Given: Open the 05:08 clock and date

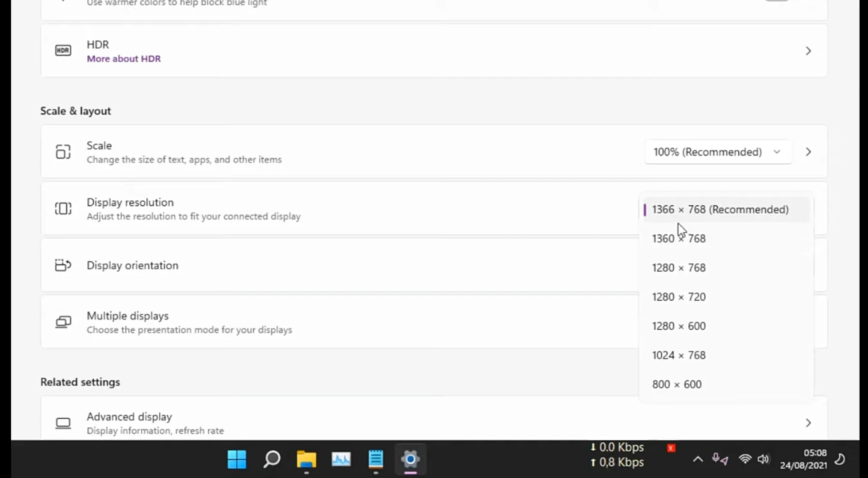Looking at the screenshot, I should 803,459.
